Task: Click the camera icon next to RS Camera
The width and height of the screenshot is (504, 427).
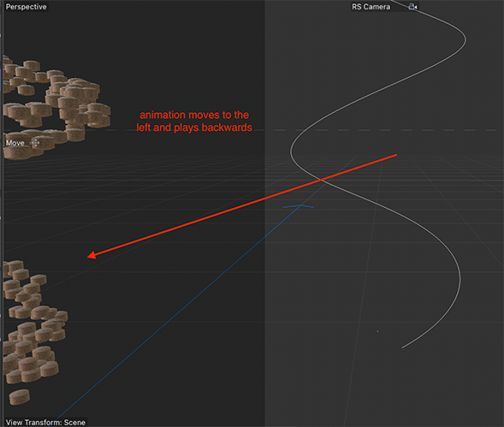Action: click(x=412, y=7)
